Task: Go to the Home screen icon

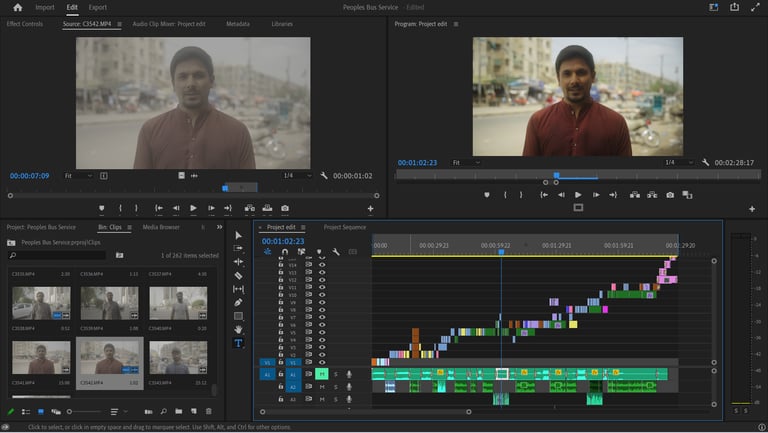Action: click(18, 7)
